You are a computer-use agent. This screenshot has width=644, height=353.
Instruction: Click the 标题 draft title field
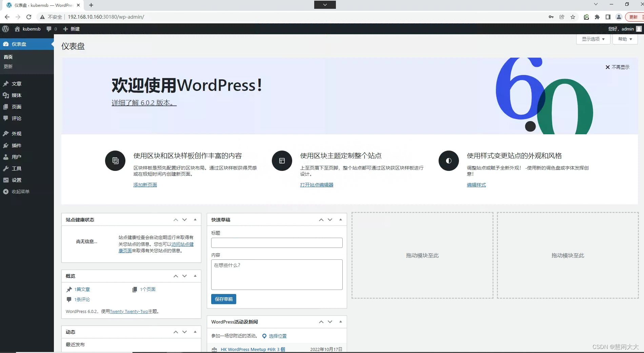point(277,243)
